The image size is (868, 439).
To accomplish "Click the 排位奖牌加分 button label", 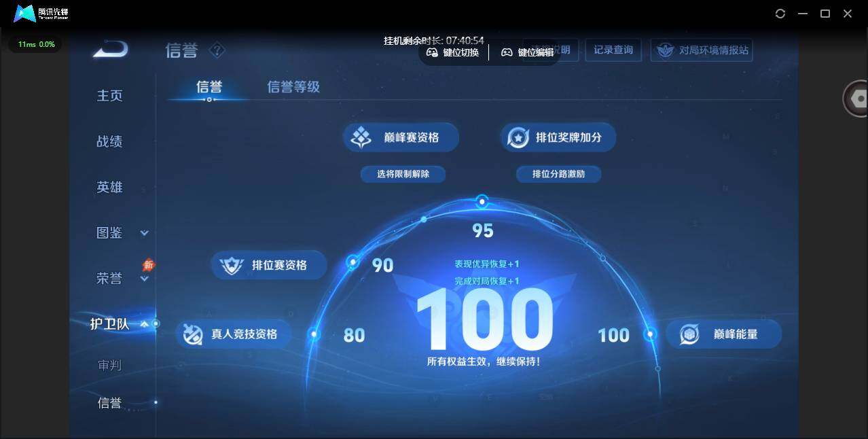I will tap(569, 137).
